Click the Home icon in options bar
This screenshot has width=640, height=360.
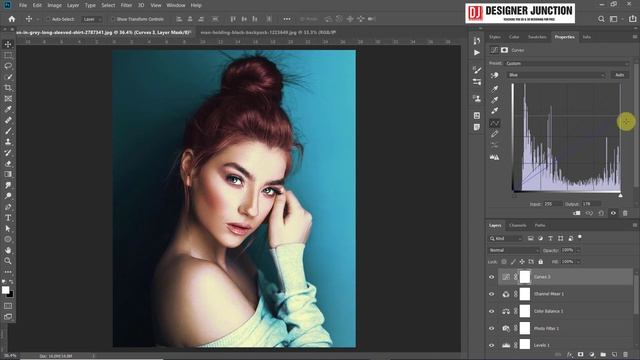pos(12,19)
